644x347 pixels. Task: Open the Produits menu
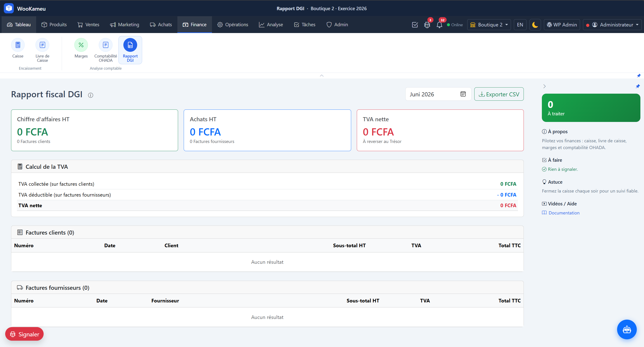(x=54, y=24)
